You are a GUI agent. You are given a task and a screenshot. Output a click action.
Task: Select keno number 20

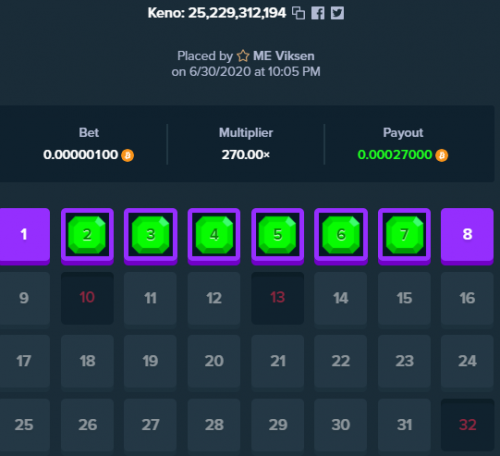coord(214,361)
